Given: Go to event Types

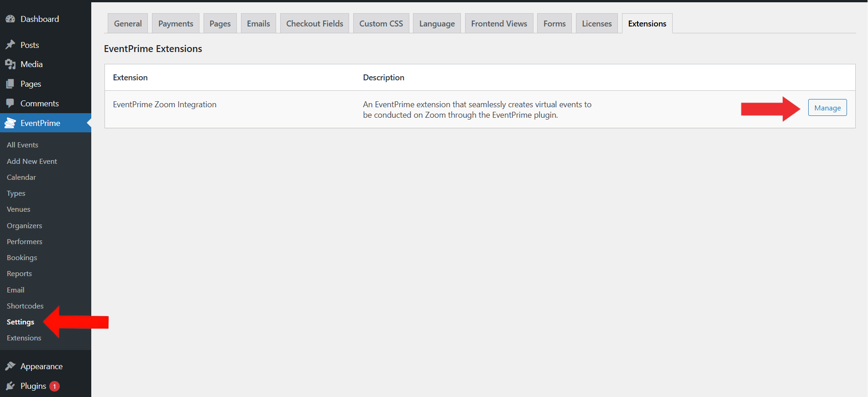Looking at the screenshot, I should [x=16, y=193].
